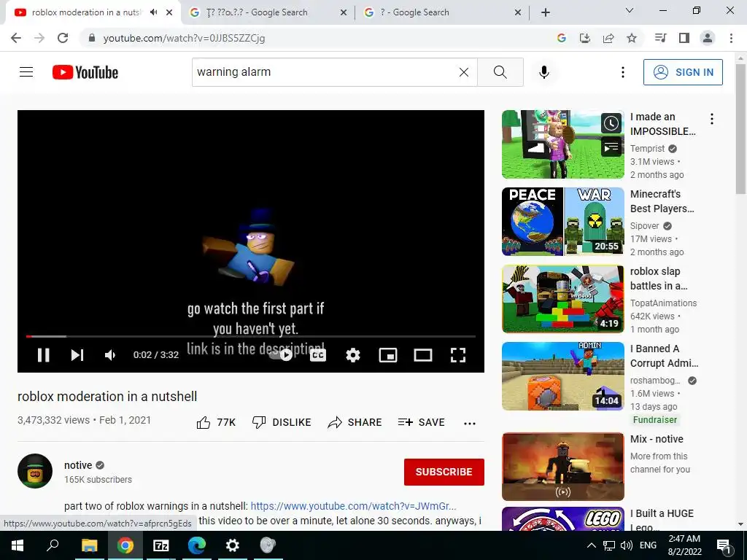The width and height of the screenshot is (747, 560).
Task: Launch 7-Zip from the taskbar
Action: point(161,545)
